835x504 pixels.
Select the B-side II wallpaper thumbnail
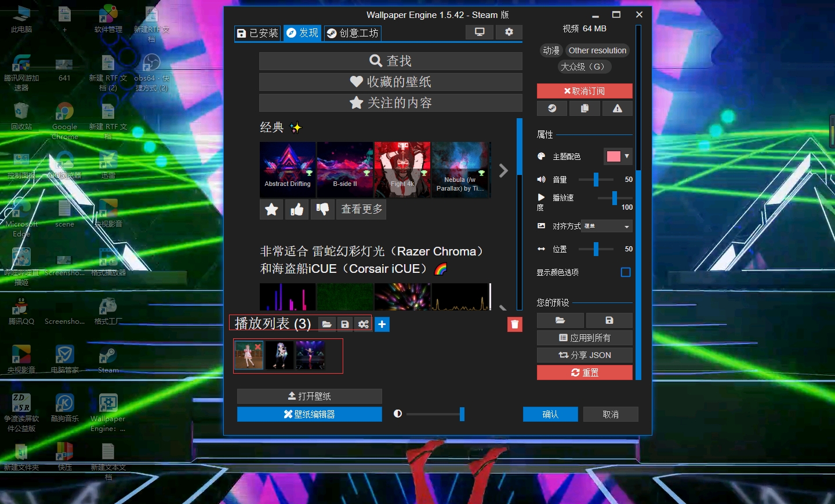[345, 170]
